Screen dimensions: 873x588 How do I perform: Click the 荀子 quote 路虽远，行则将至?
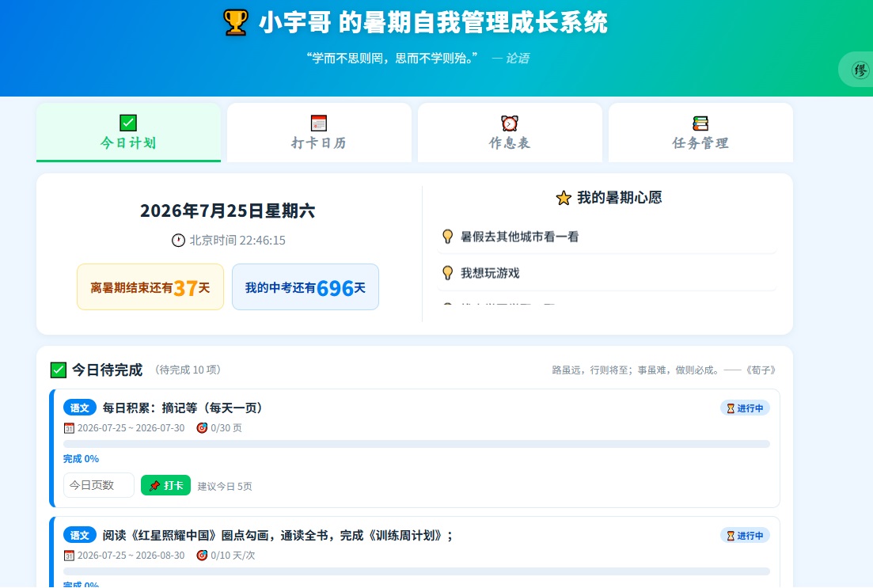[x=664, y=370]
